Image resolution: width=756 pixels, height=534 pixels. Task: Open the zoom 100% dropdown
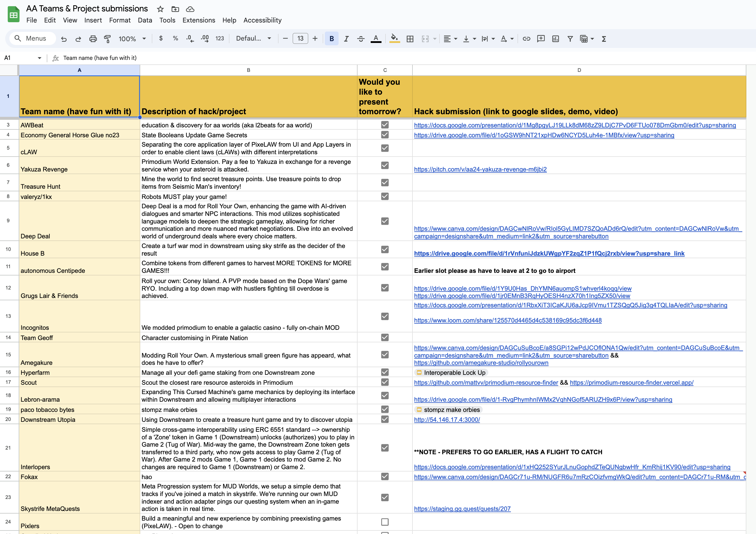pyautogui.click(x=132, y=39)
